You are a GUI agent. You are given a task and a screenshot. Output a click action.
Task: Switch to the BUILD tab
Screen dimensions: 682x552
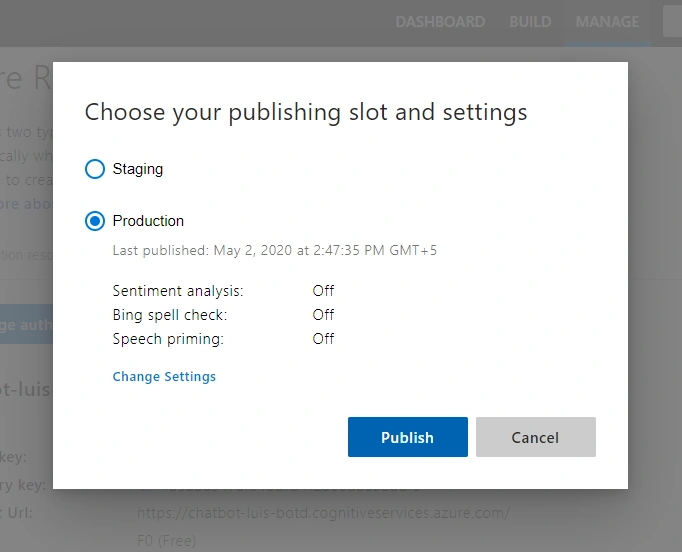click(530, 22)
